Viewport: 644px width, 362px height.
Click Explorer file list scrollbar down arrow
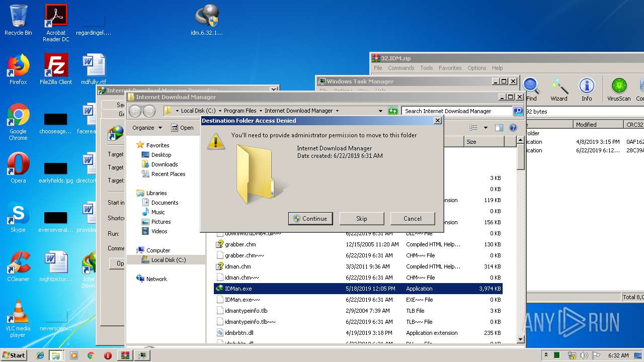(x=521, y=339)
